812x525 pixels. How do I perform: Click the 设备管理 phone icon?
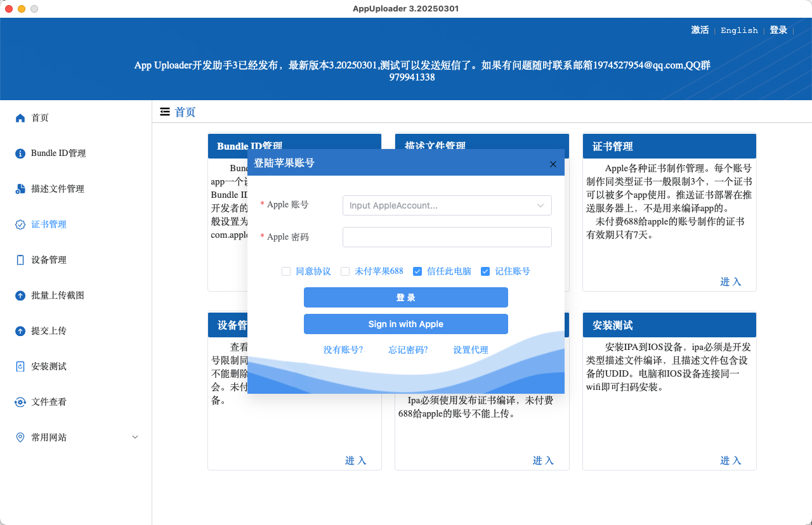click(x=20, y=260)
